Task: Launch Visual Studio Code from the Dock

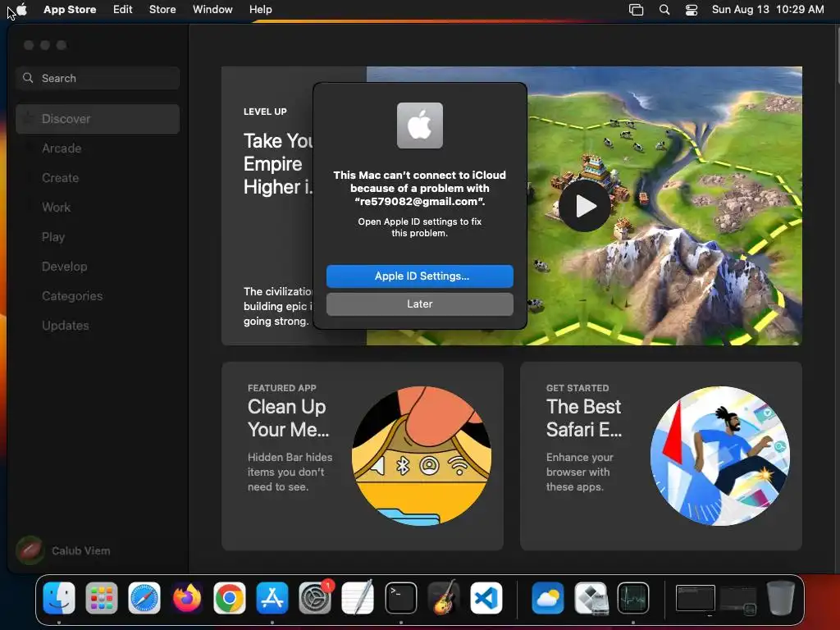Action: (x=486, y=598)
